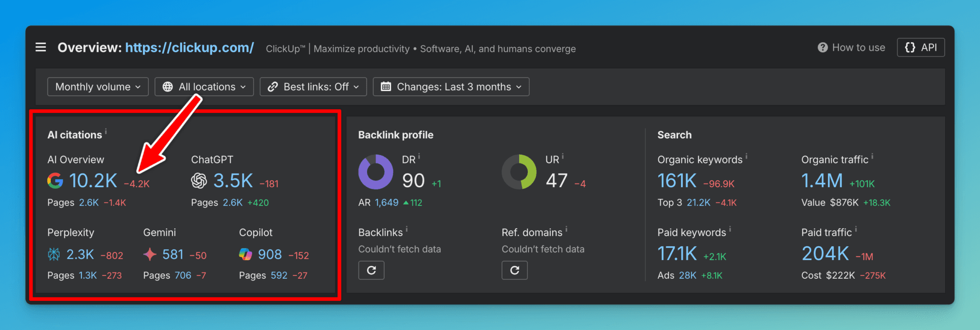The width and height of the screenshot is (980, 330).
Task: Click the ChatGPT logo icon
Action: (x=199, y=181)
